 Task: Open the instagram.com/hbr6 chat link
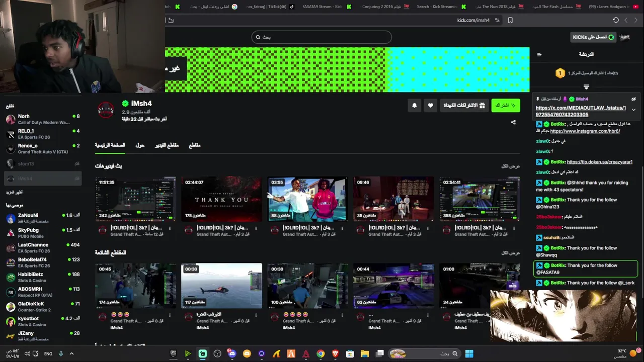(x=585, y=131)
